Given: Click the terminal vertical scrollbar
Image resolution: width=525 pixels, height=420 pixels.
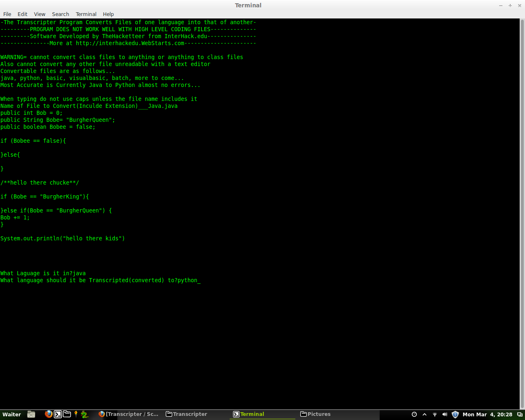Looking at the screenshot, I should tap(522, 213).
